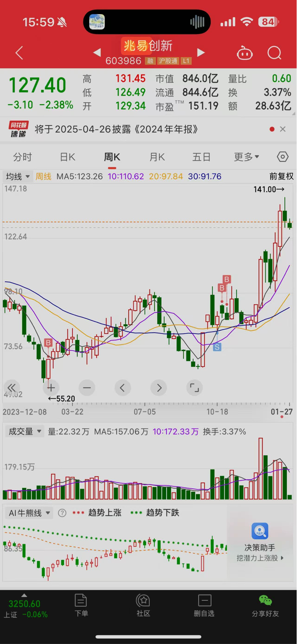Tap 换手:3.37% in volume header

224,432
